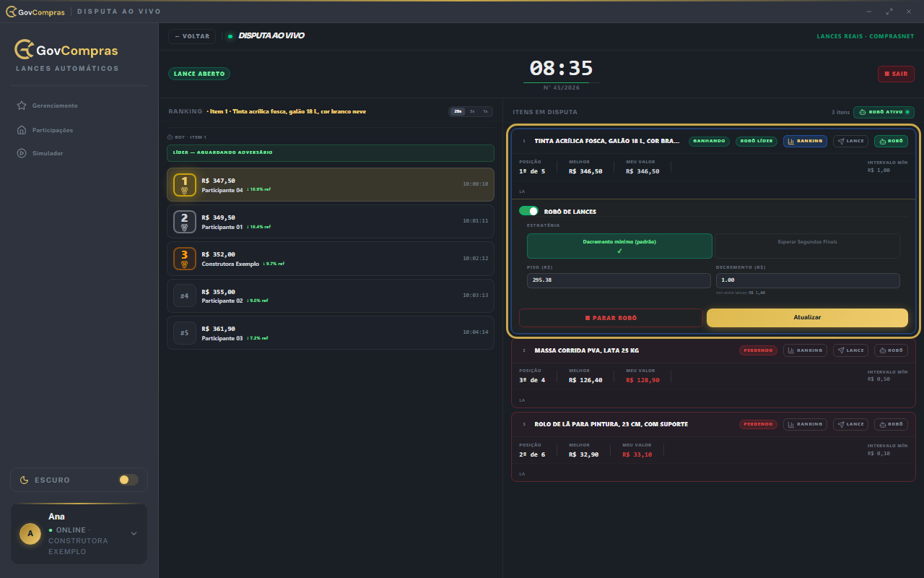The image size is (924, 578).
Task: Click the Atualizar button
Action: pyautogui.click(x=807, y=318)
